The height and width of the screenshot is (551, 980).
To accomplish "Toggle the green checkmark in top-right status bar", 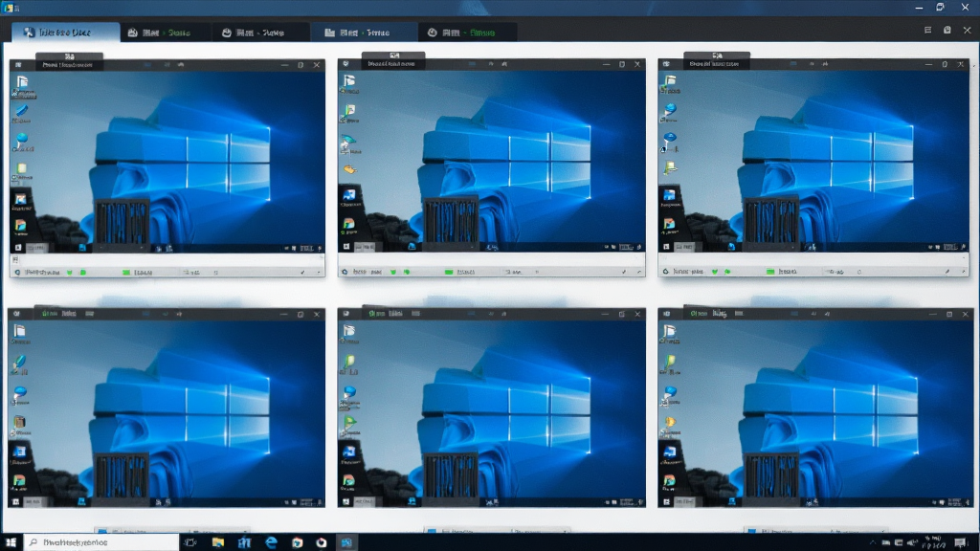I will (x=714, y=272).
